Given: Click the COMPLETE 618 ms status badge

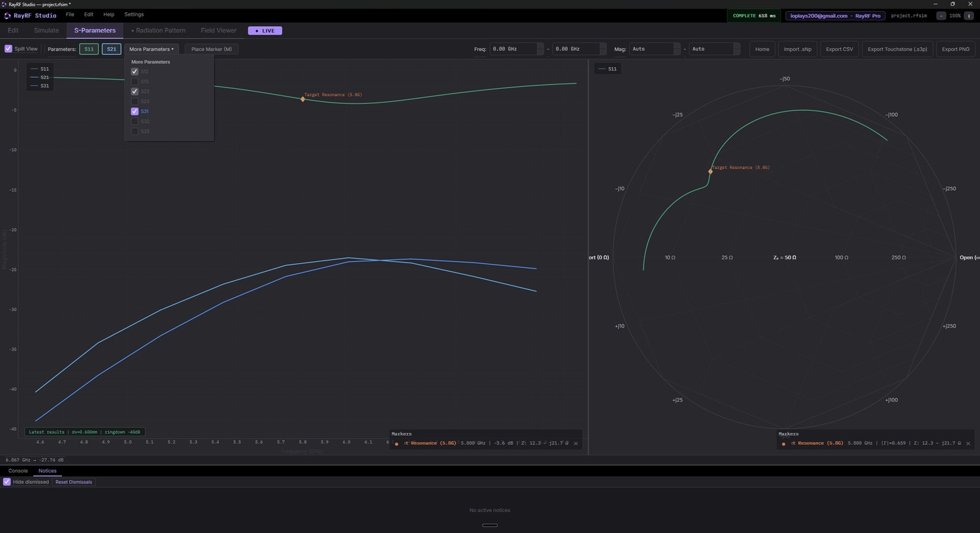Looking at the screenshot, I should (754, 16).
